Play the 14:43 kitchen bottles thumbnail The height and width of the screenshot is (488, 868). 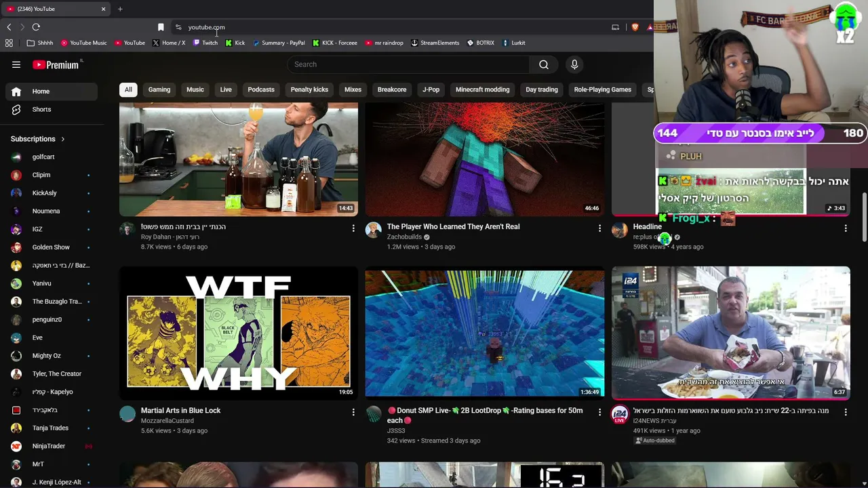pos(239,159)
